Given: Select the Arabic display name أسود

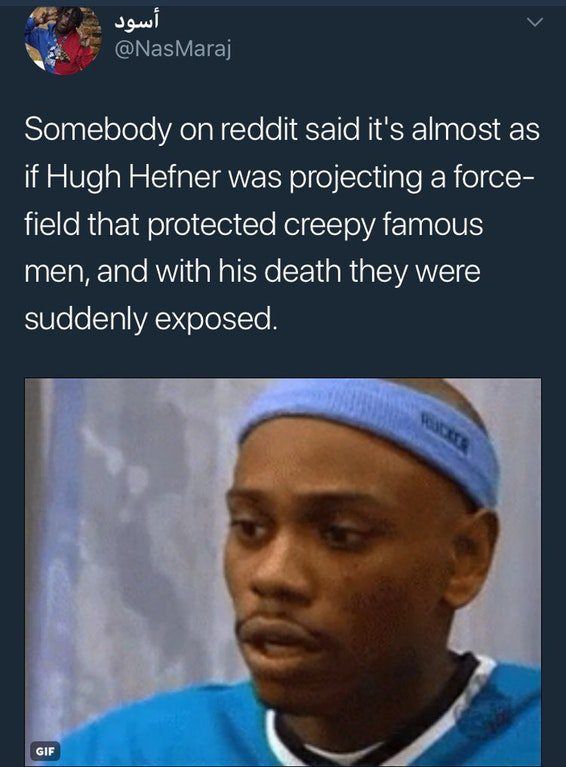Looking at the screenshot, I should coord(137,21).
